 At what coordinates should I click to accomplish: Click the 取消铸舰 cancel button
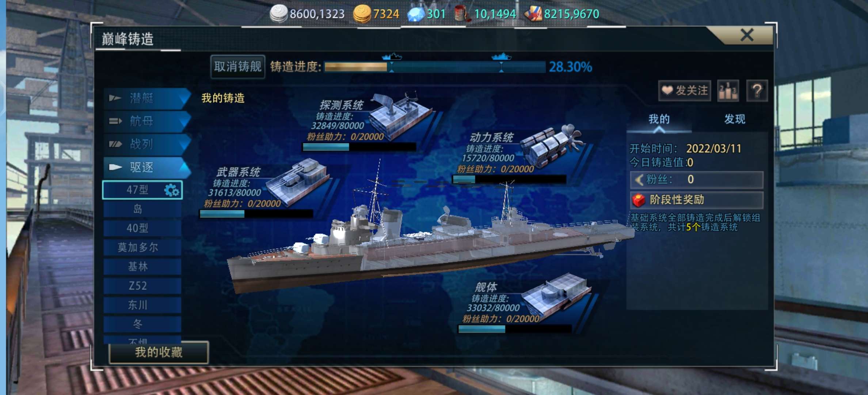(238, 67)
